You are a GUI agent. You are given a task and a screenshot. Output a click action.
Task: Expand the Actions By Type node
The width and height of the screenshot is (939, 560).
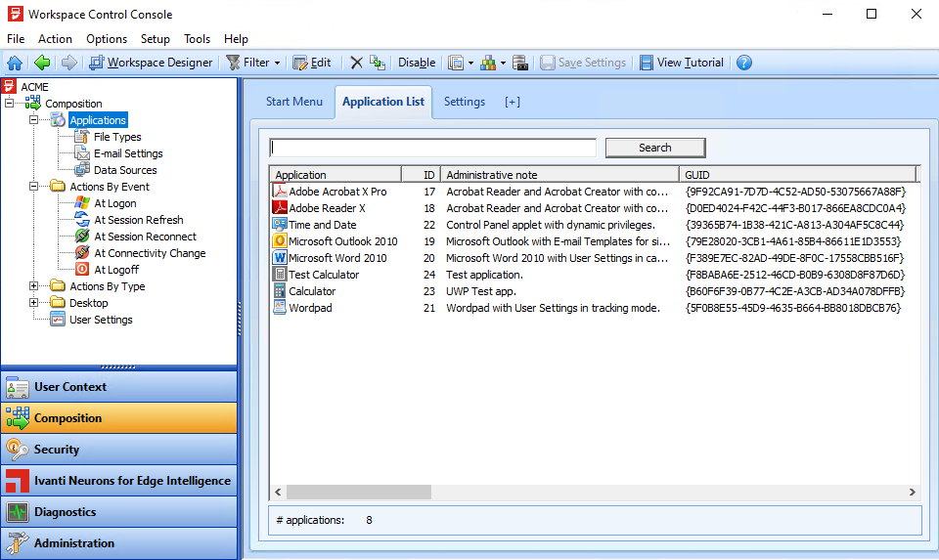pos(34,286)
